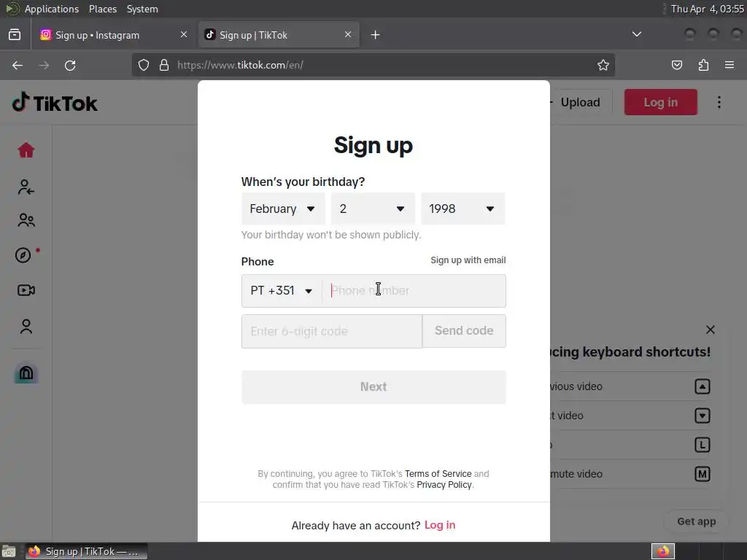Click the M key shortcut icon
Image resolution: width=747 pixels, height=560 pixels.
coord(703,474)
